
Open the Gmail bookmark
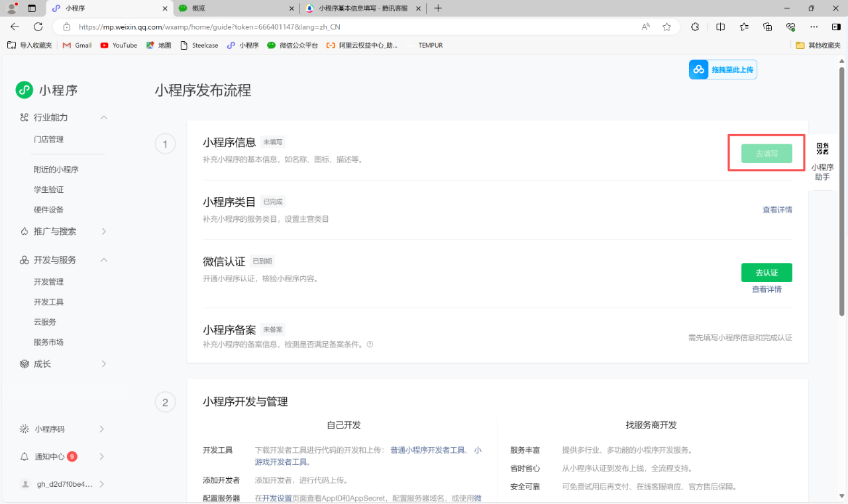[x=78, y=45]
